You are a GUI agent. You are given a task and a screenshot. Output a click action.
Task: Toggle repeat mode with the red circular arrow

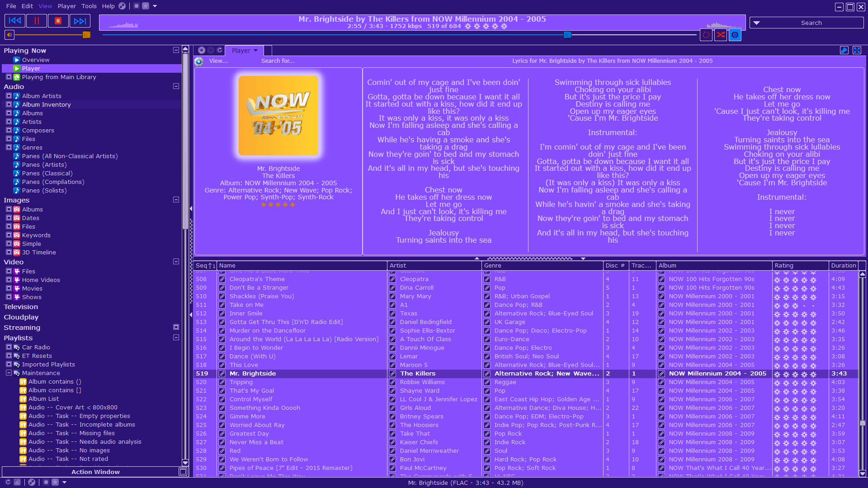(706, 35)
